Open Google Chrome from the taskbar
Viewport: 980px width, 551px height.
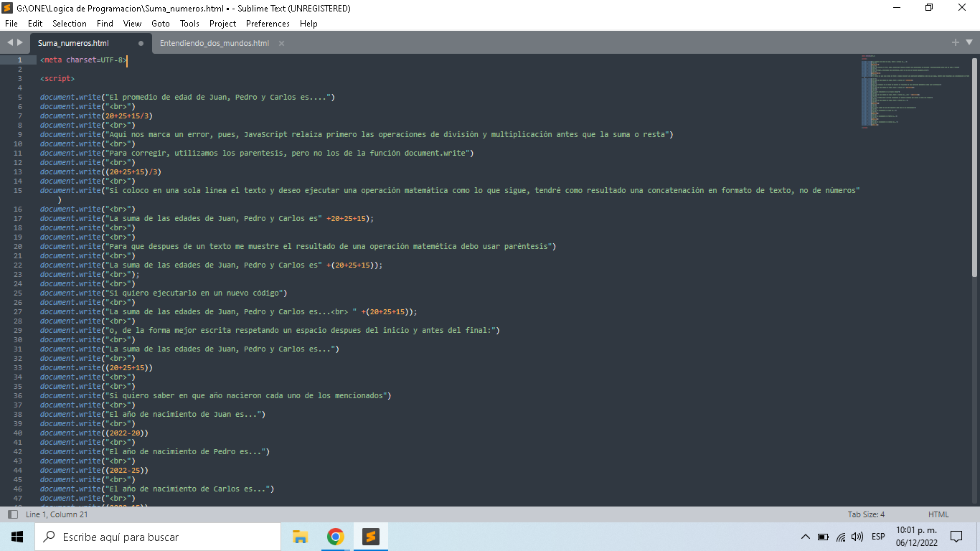tap(335, 537)
